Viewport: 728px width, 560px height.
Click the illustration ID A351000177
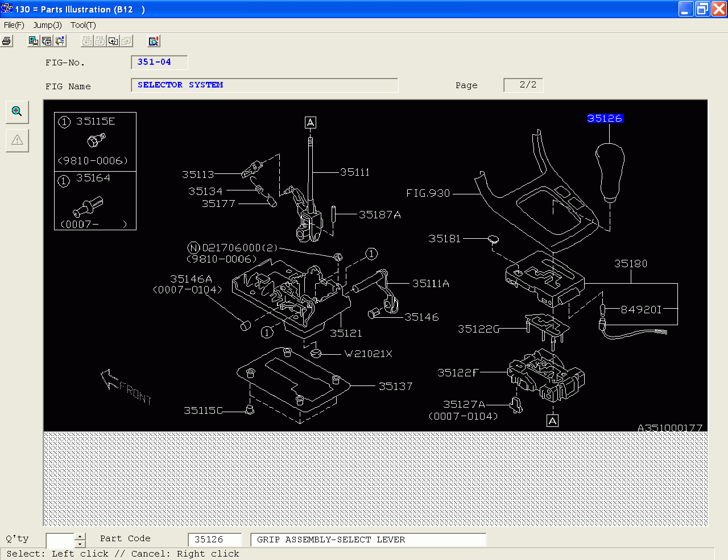[670, 428]
